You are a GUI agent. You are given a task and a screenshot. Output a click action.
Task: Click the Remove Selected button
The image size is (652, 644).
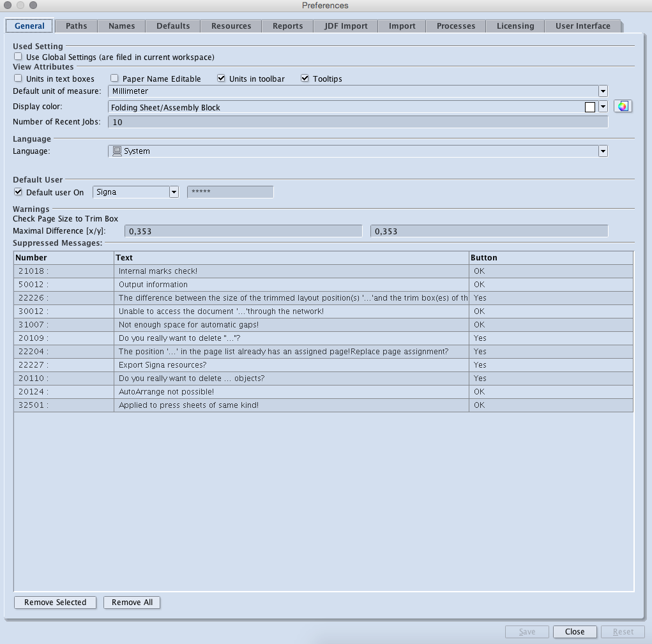coord(55,602)
